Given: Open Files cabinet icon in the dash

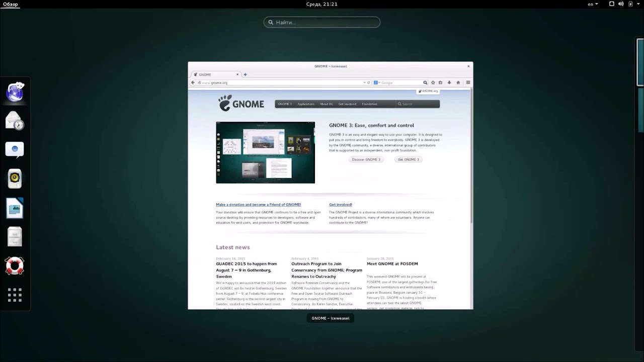Looking at the screenshot, I should point(15,236).
